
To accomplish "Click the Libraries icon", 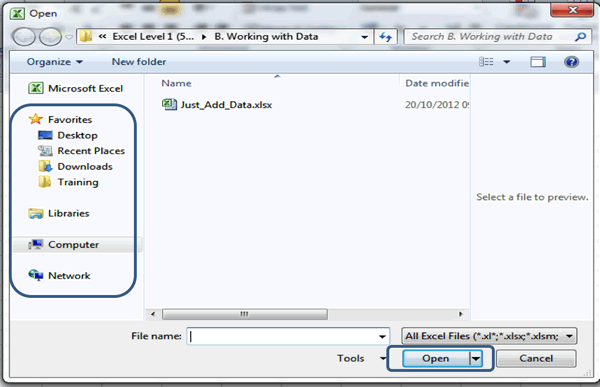I will [x=36, y=213].
